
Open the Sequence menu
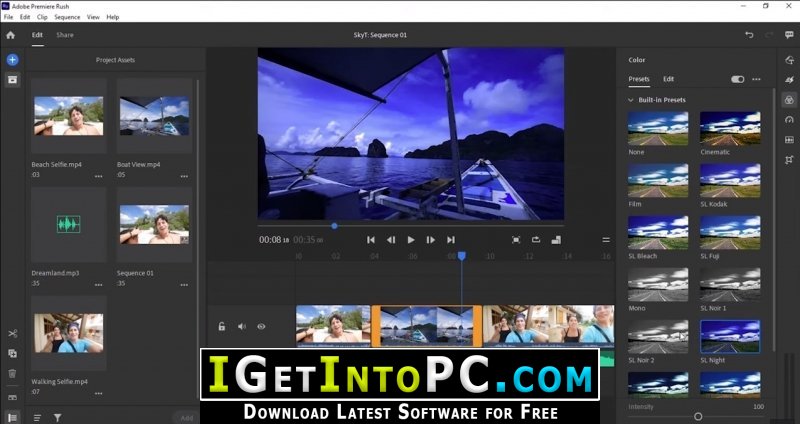(x=67, y=17)
